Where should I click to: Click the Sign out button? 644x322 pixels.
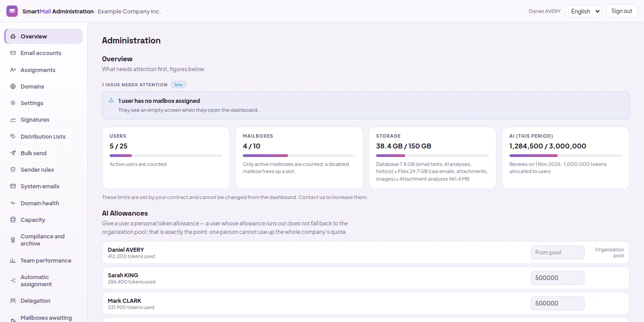tap(622, 11)
